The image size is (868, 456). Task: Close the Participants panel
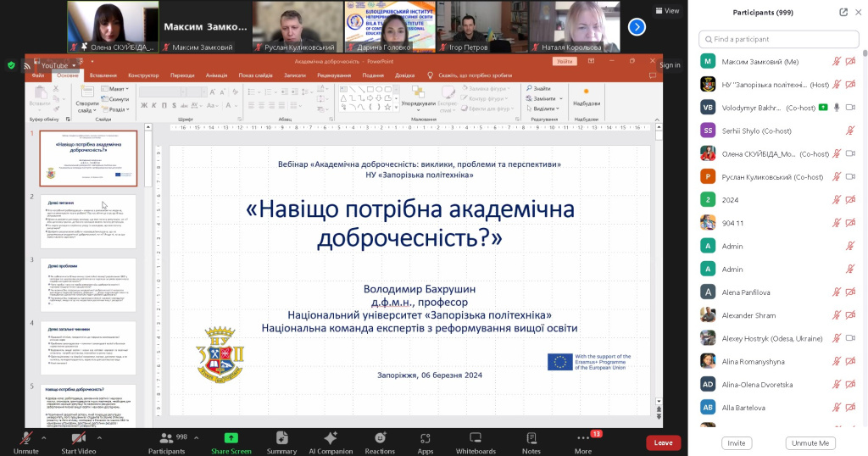(x=859, y=12)
